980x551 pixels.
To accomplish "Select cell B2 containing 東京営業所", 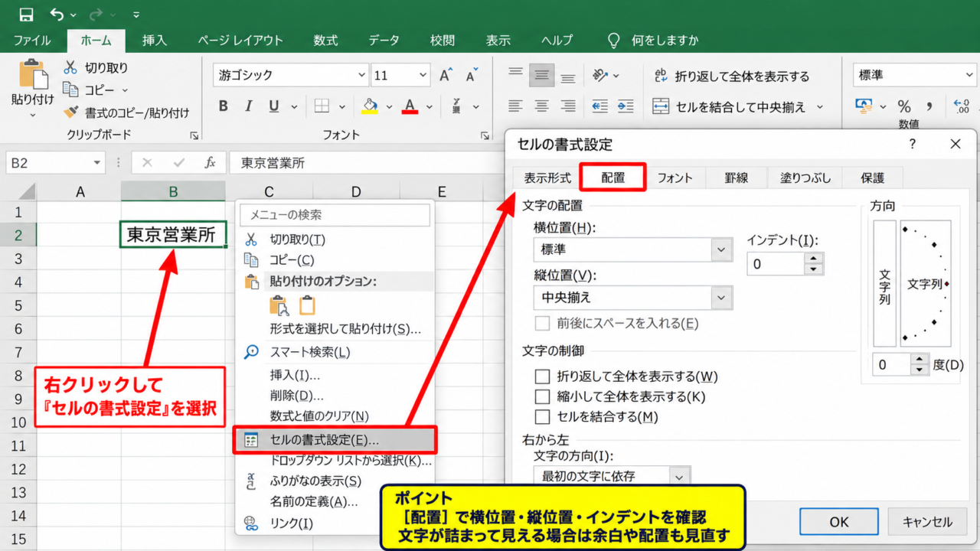I will point(174,235).
